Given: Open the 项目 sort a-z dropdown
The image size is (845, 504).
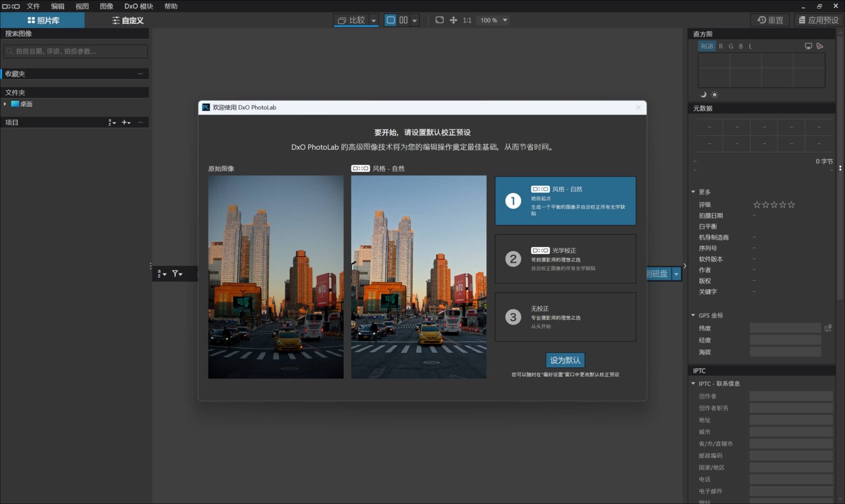Looking at the screenshot, I should pos(112,122).
